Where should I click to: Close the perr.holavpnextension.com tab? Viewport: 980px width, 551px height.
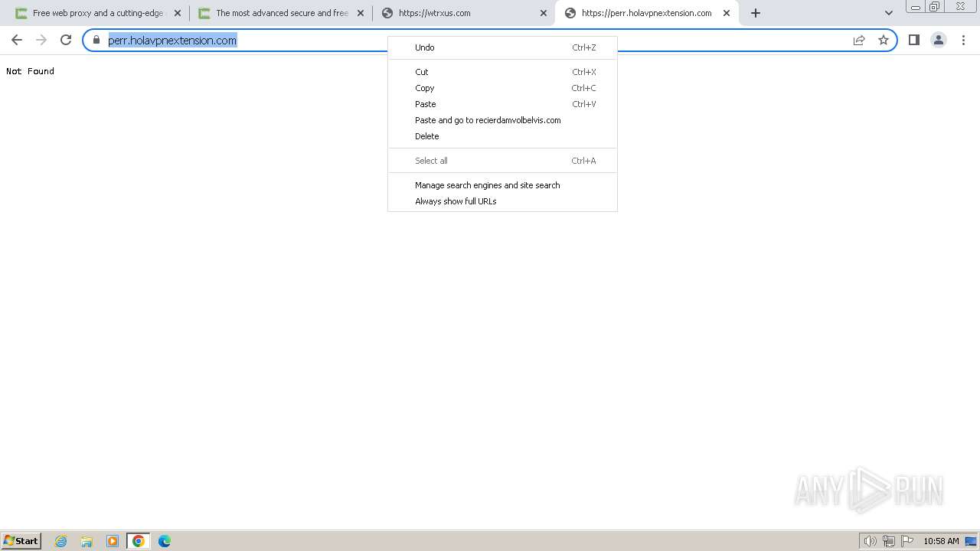727,13
